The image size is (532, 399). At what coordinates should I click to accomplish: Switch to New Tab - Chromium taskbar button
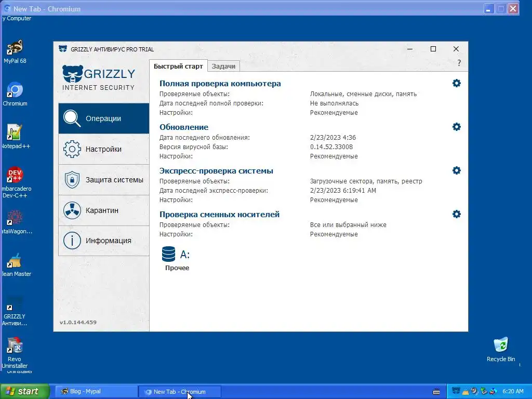click(x=180, y=392)
